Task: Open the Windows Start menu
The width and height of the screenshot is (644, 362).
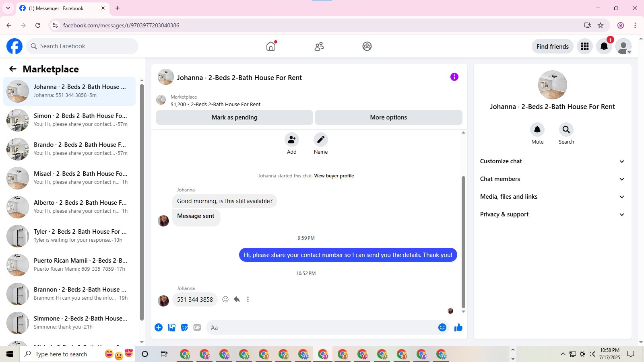Action: tap(10, 354)
